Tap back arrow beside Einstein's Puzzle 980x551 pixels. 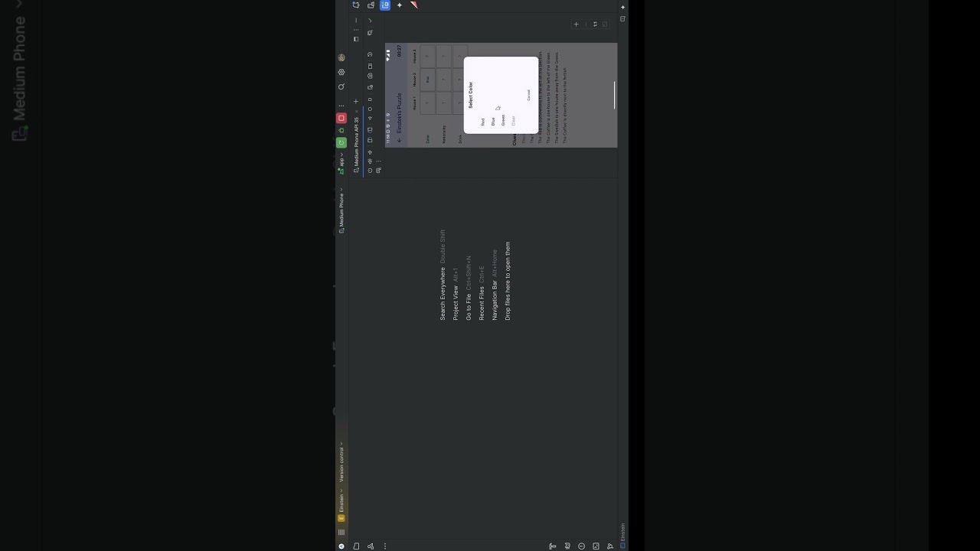click(x=400, y=140)
